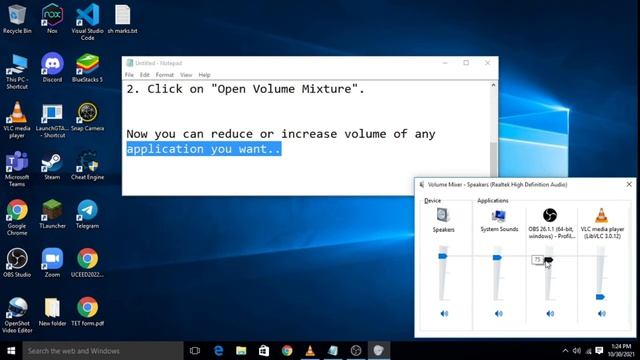The height and width of the screenshot is (360, 640).
Task: Switch to OBS on the taskbar
Action: click(356, 351)
